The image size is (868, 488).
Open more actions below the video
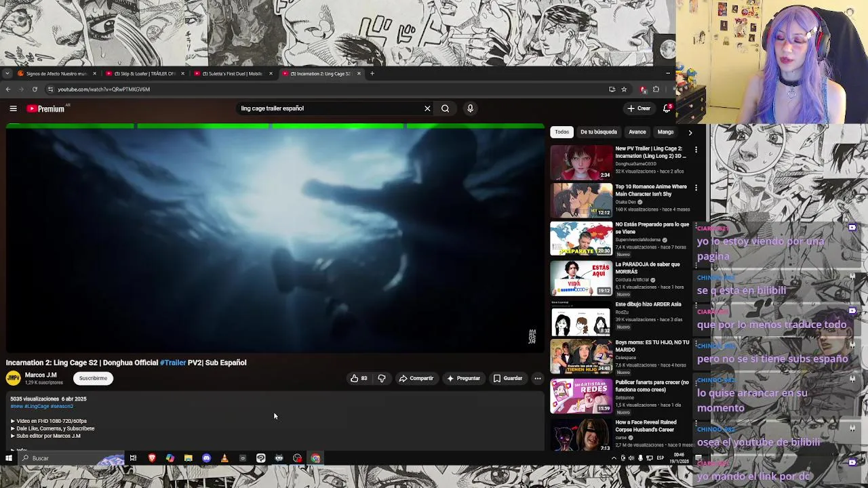click(537, 378)
